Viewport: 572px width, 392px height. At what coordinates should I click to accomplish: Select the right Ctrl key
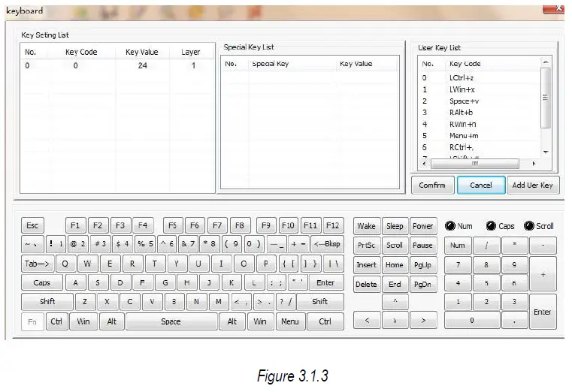[x=325, y=321]
